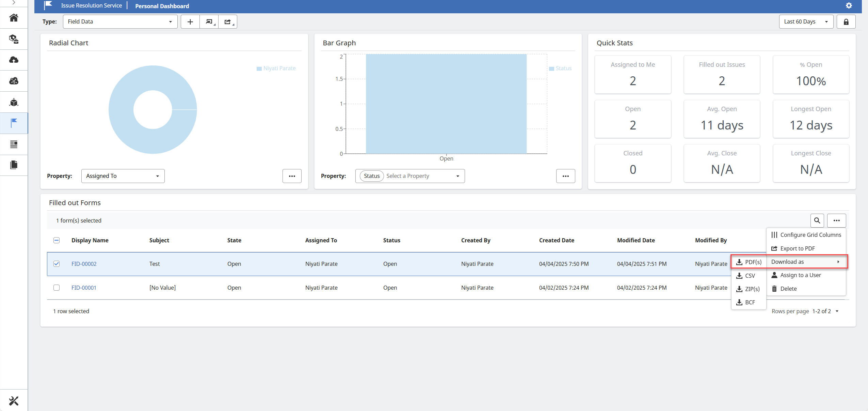
Task: Open search in Filled out Forms
Action: (x=817, y=220)
